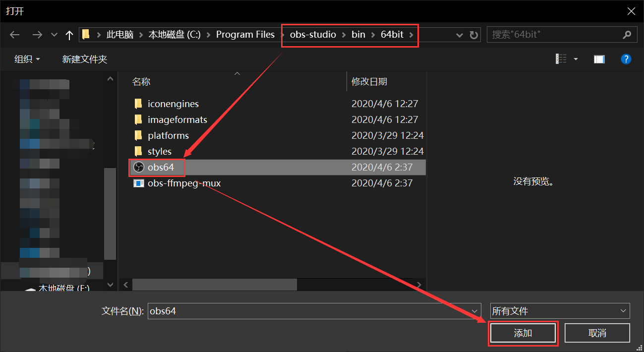Open the file name history dropdown
Screen dimensions: 644x352
tap(475, 311)
